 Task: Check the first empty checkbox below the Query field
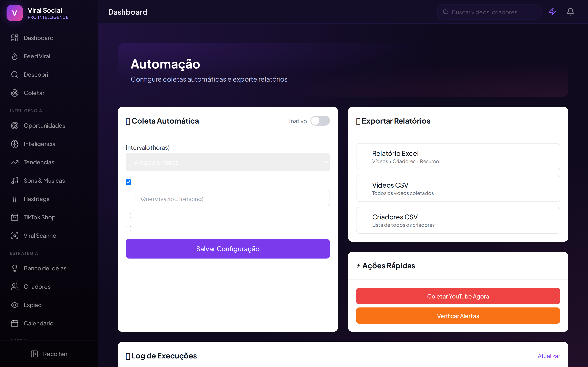pos(128,216)
